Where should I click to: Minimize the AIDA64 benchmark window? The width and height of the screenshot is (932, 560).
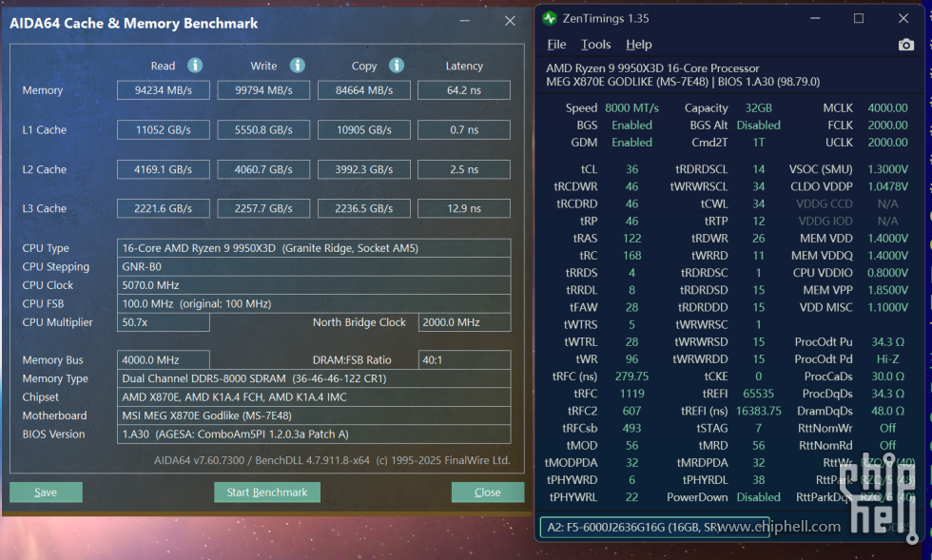[x=465, y=21]
